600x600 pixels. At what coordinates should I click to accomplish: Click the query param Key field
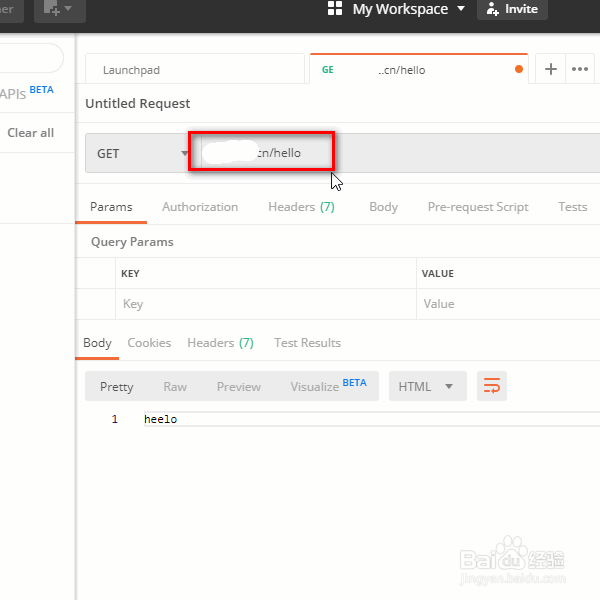click(266, 304)
